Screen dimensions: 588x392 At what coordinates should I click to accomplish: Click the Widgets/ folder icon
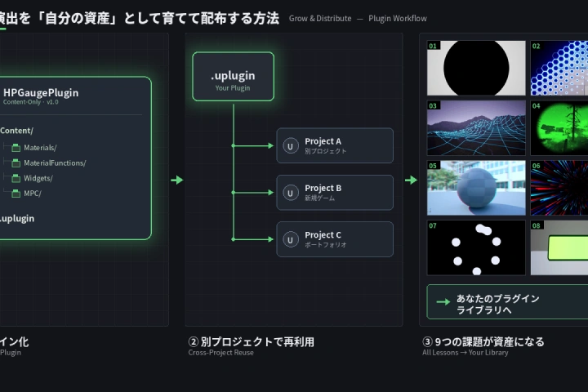tap(16, 178)
